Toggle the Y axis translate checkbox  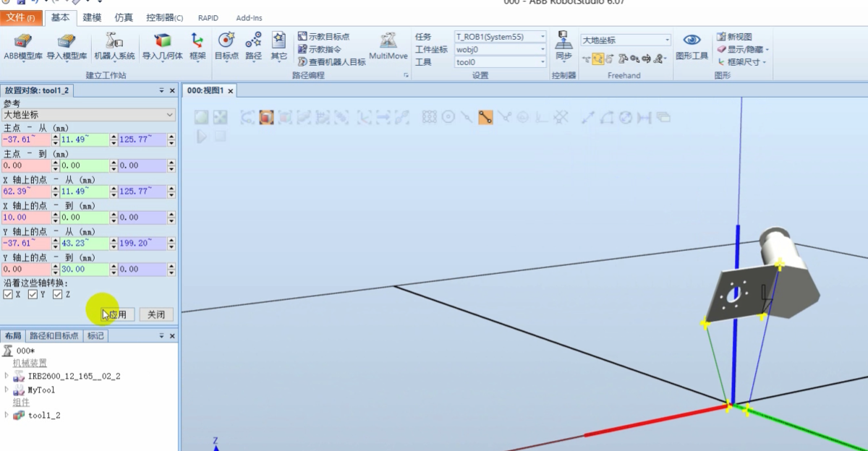[33, 295]
